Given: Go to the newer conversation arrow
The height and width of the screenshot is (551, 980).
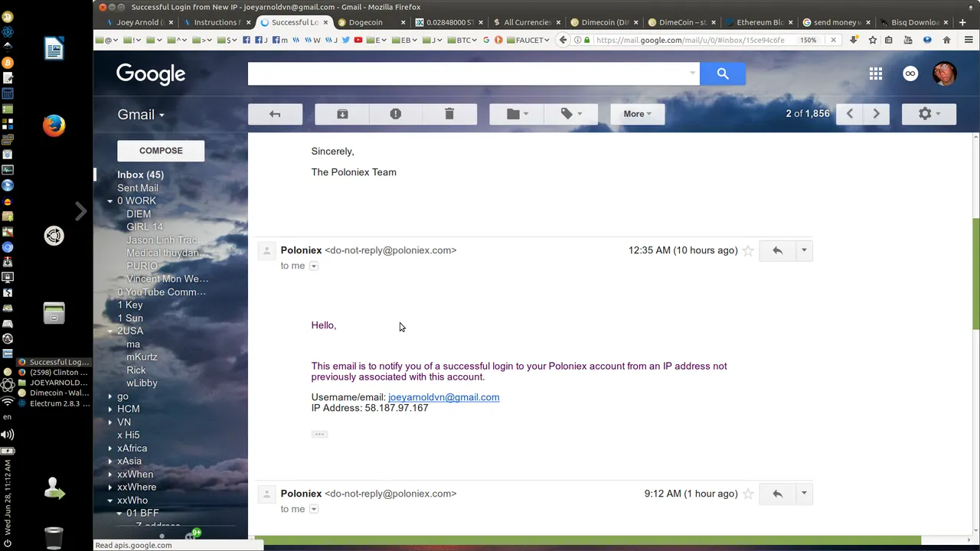Looking at the screenshot, I should [x=850, y=114].
